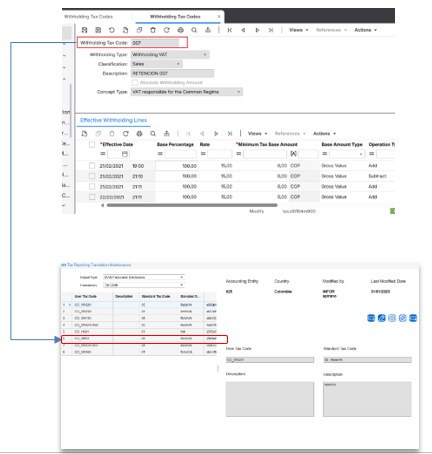Click the horizontal scrollbar under lines grid

192,205
